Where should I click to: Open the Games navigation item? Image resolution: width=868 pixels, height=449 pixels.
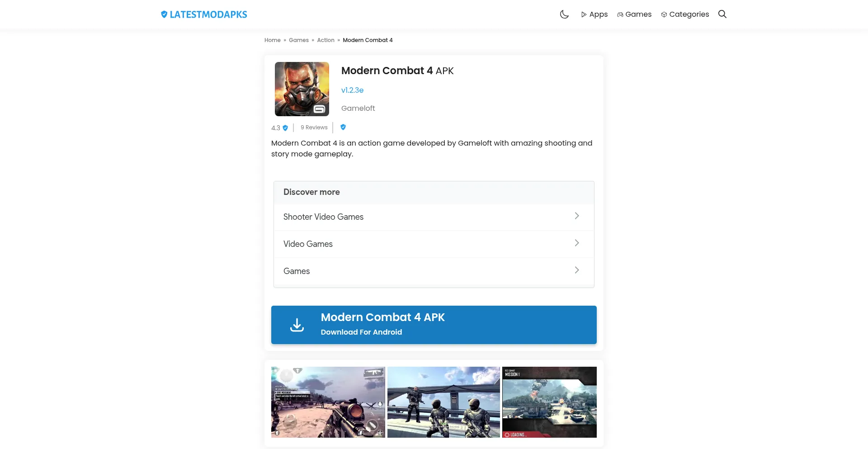(634, 14)
